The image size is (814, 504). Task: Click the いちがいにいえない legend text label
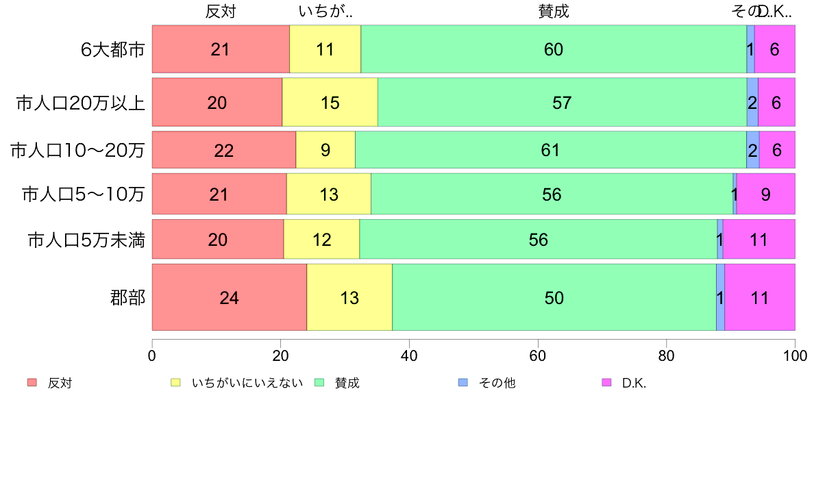coord(247,383)
